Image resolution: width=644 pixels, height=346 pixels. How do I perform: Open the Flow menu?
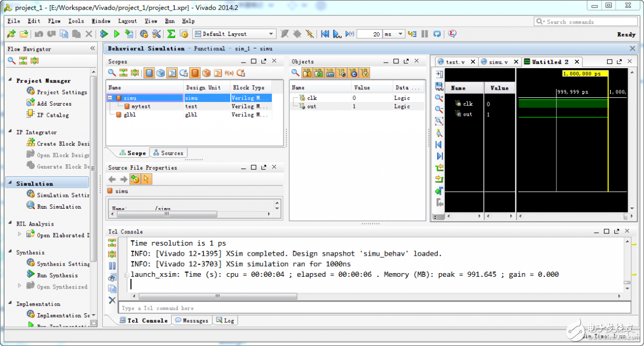(54, 21)
